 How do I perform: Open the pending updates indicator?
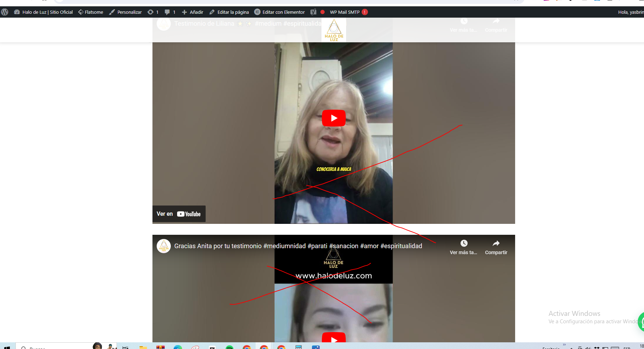coord(153,12)
